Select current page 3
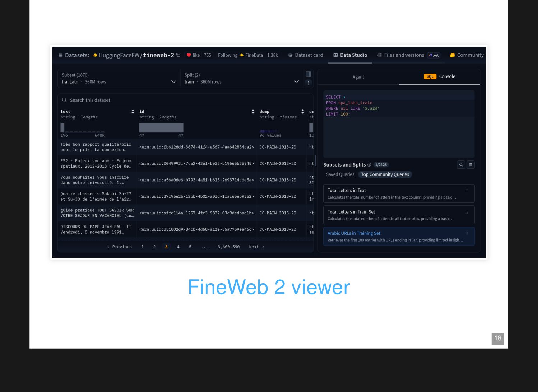 [166, 247]
